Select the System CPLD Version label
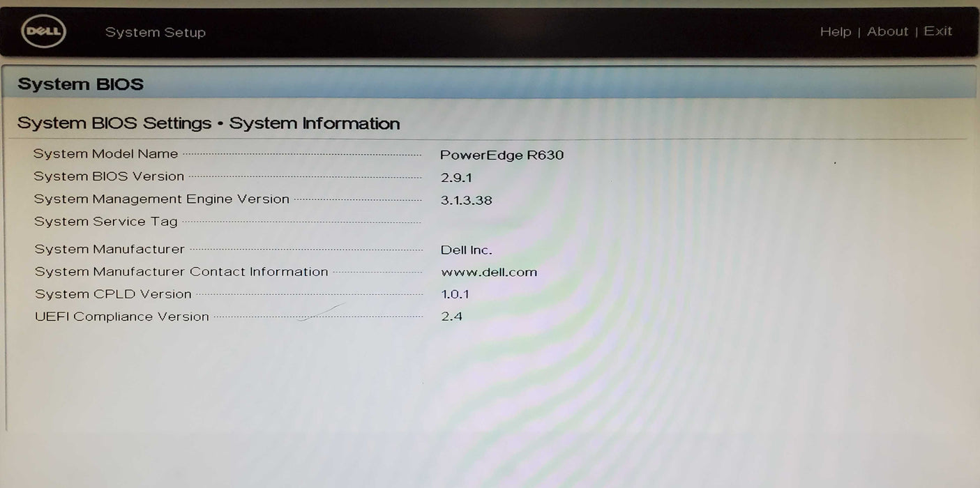The image size is (980, 488). [x=113, y=294]
